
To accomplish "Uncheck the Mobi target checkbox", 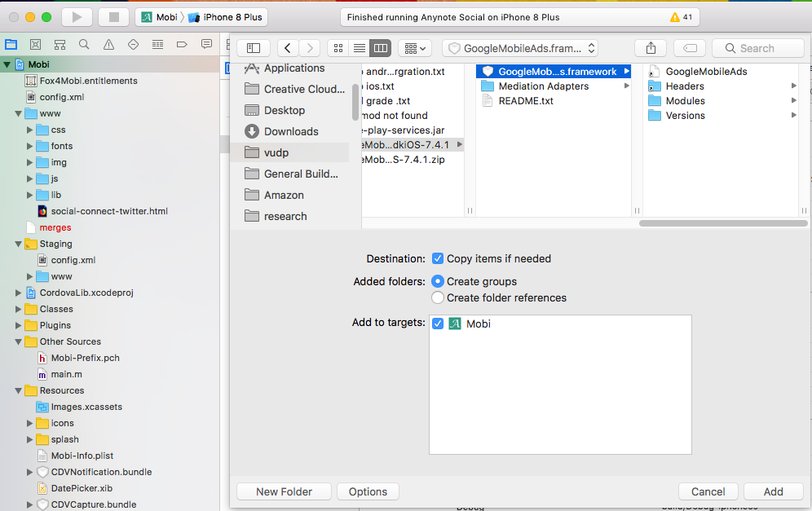I will (x=438, y=324).
